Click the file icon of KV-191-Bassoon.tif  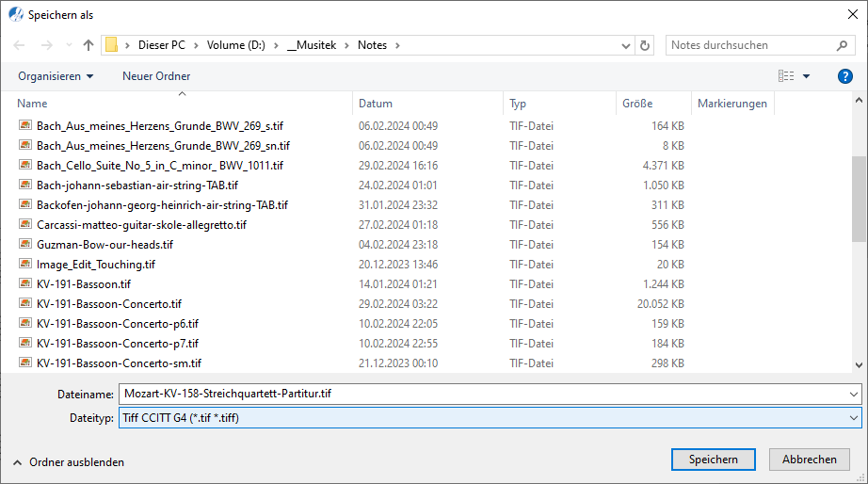point(25,283)
